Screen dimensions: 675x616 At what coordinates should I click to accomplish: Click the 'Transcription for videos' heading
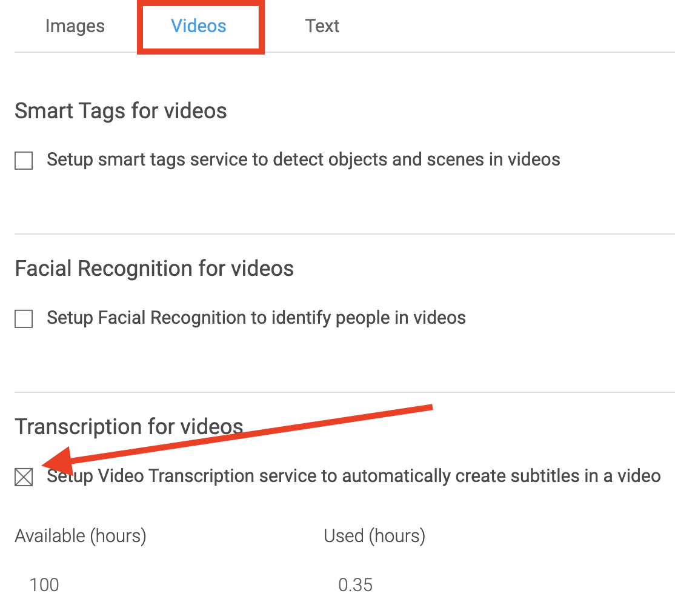pyautogui.click(x=128, y=427)
